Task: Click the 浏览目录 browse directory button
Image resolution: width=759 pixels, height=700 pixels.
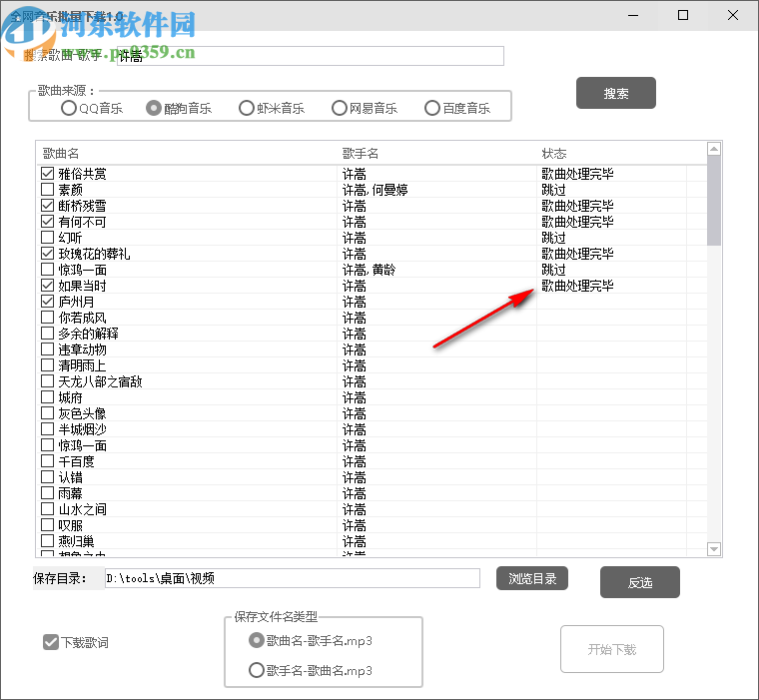Action: click(532, 578)
